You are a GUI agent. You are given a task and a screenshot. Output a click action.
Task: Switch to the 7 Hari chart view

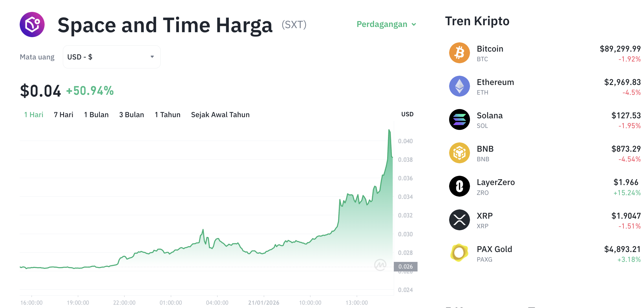pos(63,115)
